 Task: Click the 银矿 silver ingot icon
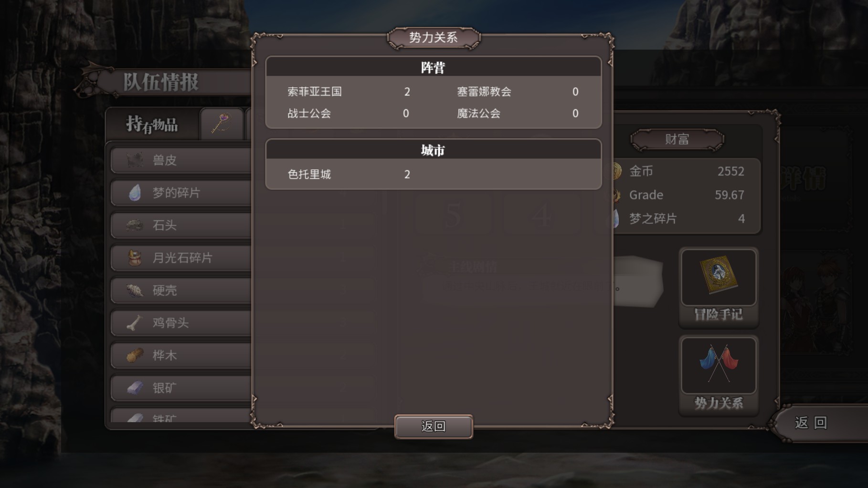click(x=135, y=388)
